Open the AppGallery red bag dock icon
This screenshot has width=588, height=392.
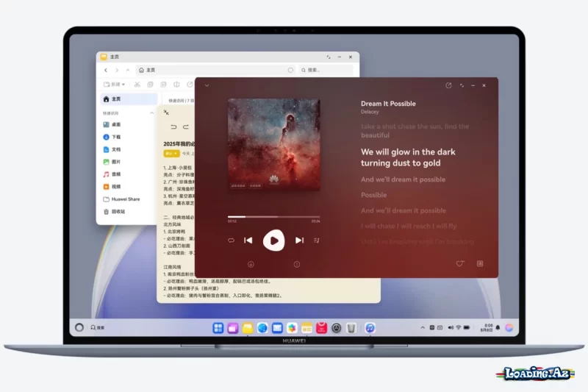322,328
